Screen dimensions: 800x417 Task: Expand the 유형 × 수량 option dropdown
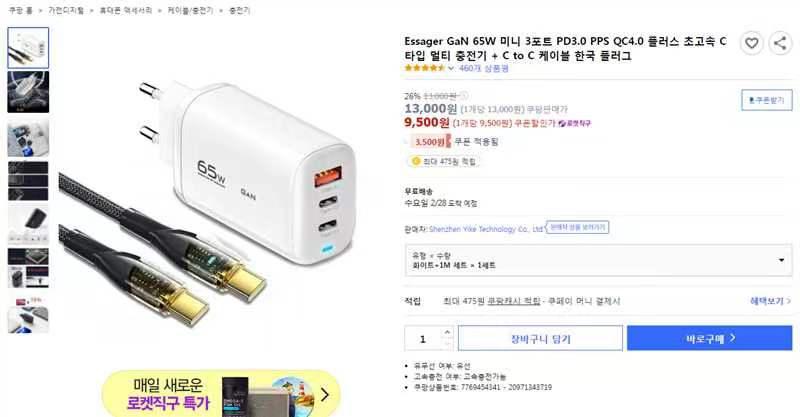pyautogui.click(x=598, y=260)
